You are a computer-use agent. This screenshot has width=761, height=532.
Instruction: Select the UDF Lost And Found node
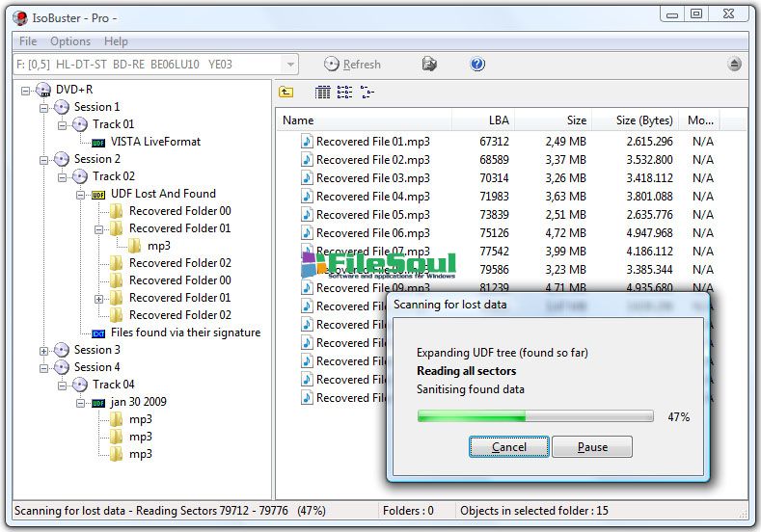point(163,194)
